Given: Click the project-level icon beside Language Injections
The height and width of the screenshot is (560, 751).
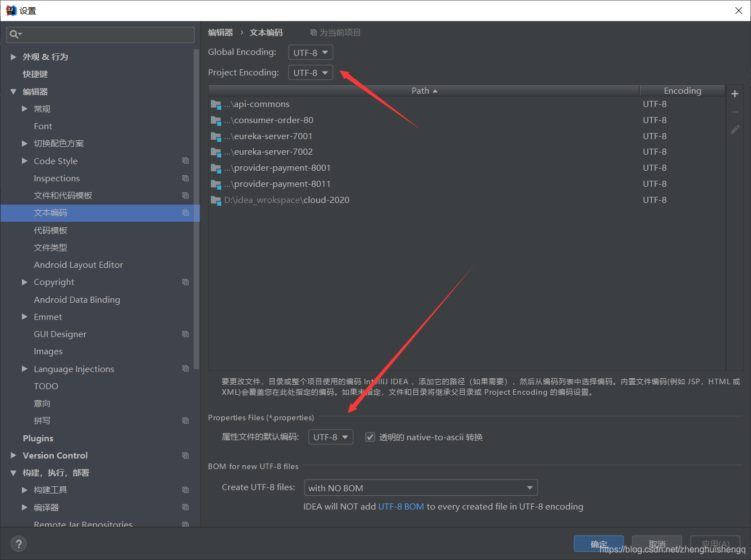Looking at the screenshot, I should point(185,369).
